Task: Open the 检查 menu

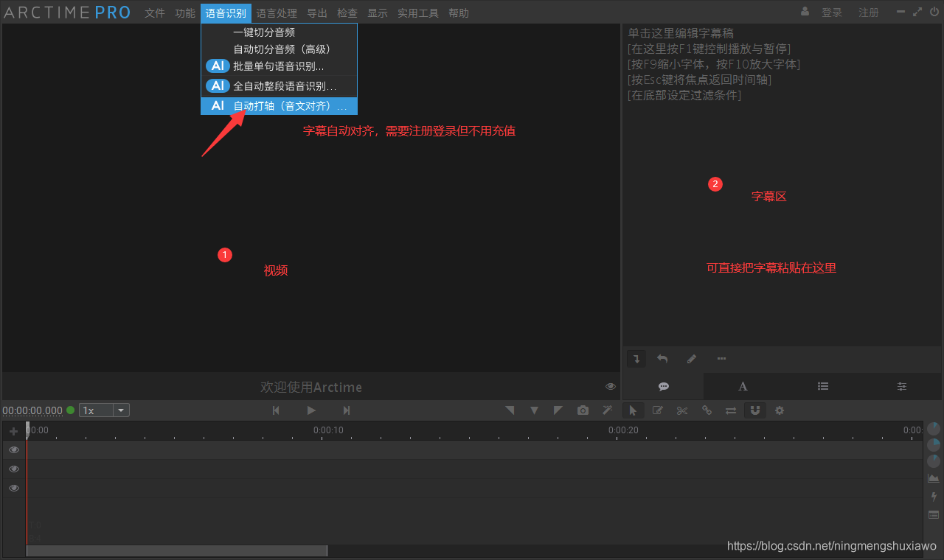Action: tap(347, 13)
